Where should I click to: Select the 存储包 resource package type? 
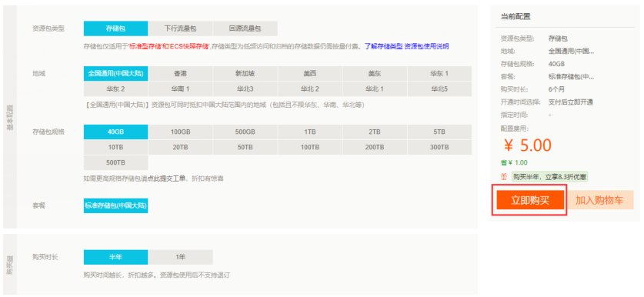point(116,28)
